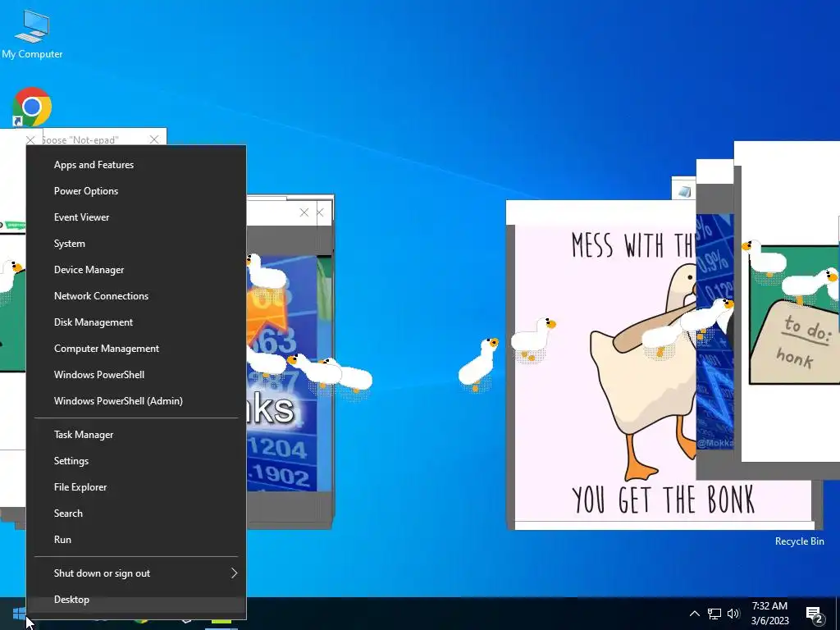Expand Shut down or sign out submenu
The width and height of the screenshot is (840, 630).
point(137,573)
